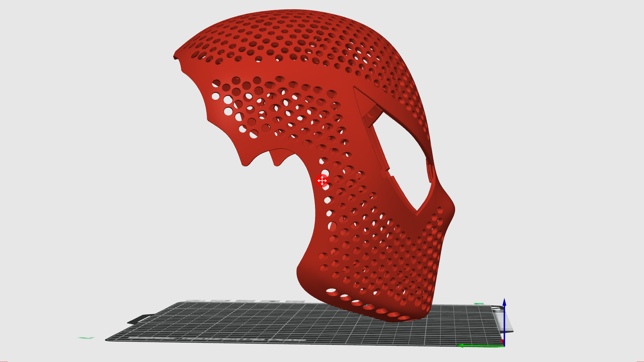This screenshot has width=644, height=362.
Task: Click the green marker left of the build plate
Action: 86,338
